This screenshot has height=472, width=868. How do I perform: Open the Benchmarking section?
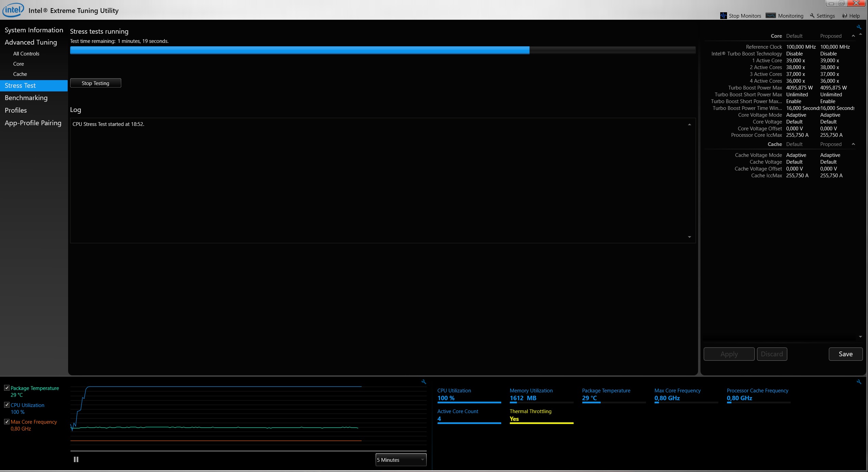pos(26,98)
